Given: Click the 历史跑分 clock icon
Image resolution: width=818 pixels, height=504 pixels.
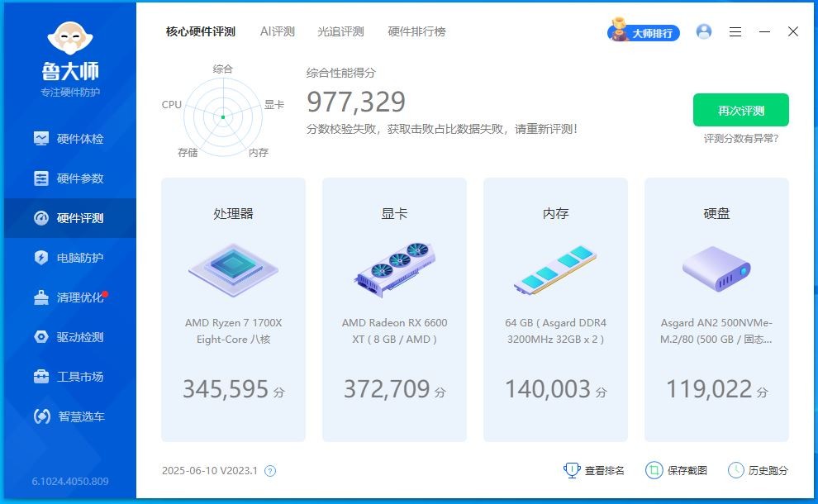Looking at the screenshot, I should click(735, 470).
